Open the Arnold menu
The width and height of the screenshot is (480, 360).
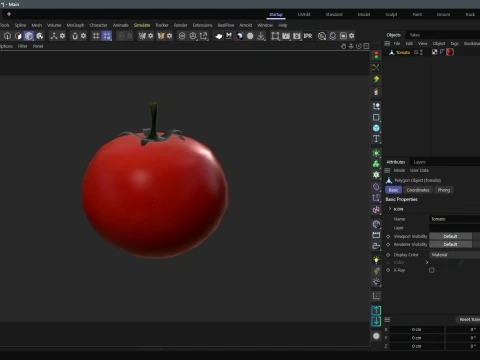point(246,25)
